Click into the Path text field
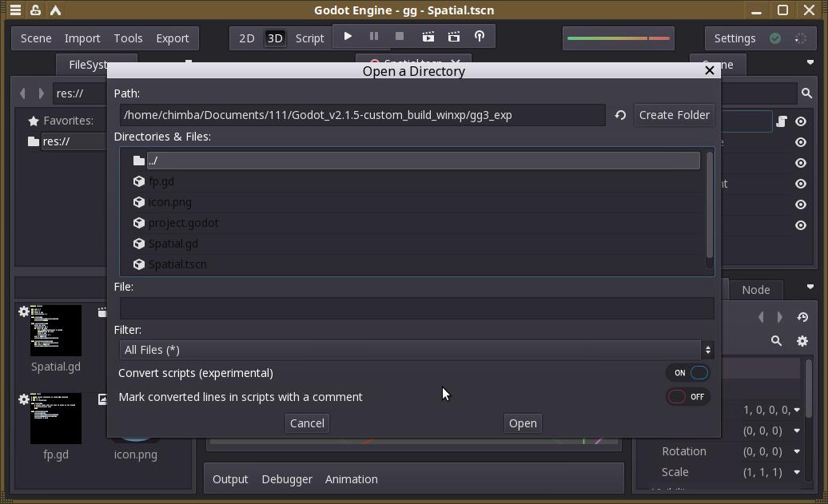Viewport: 828px width, 504px height. (x=362, y=115)
